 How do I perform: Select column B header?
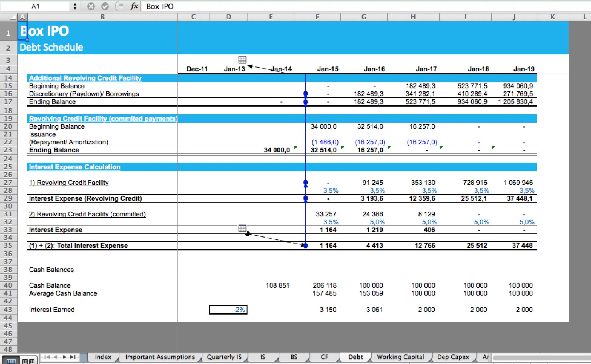coord(103,17)
